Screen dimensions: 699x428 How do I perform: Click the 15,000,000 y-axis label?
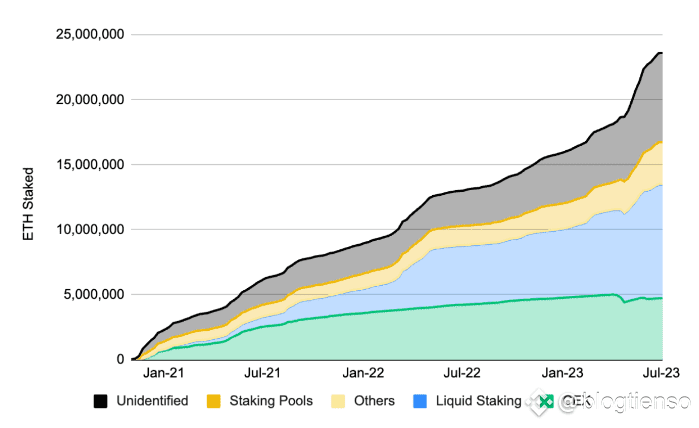90,165
